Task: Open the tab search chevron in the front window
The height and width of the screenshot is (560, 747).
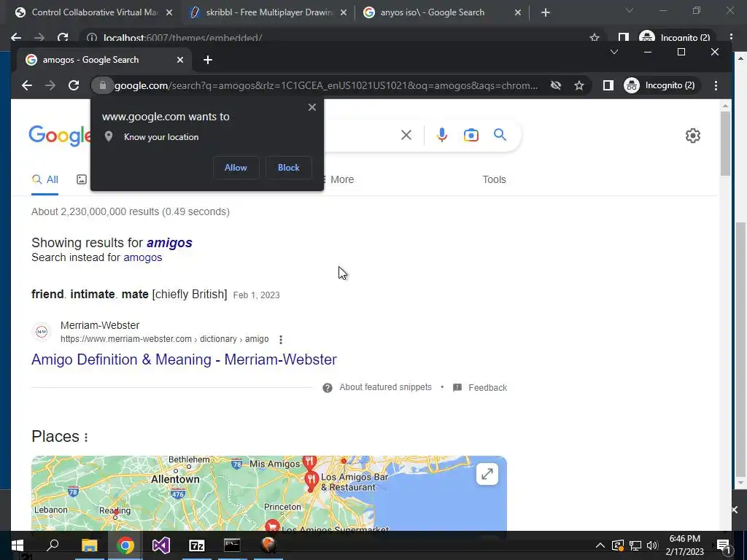Action: point(614,52)
